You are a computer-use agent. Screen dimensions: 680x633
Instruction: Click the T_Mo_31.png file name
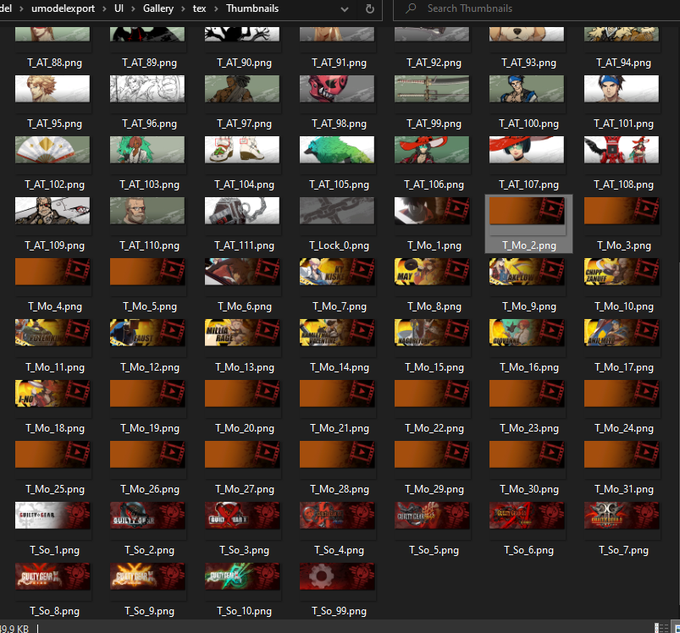click(x=624, y=489)
